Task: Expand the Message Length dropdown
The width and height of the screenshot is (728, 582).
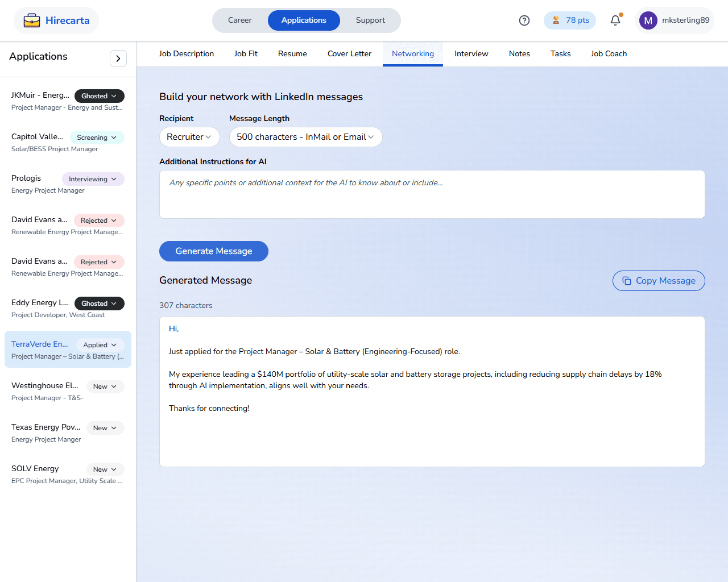Action: (x=305, y=137)
